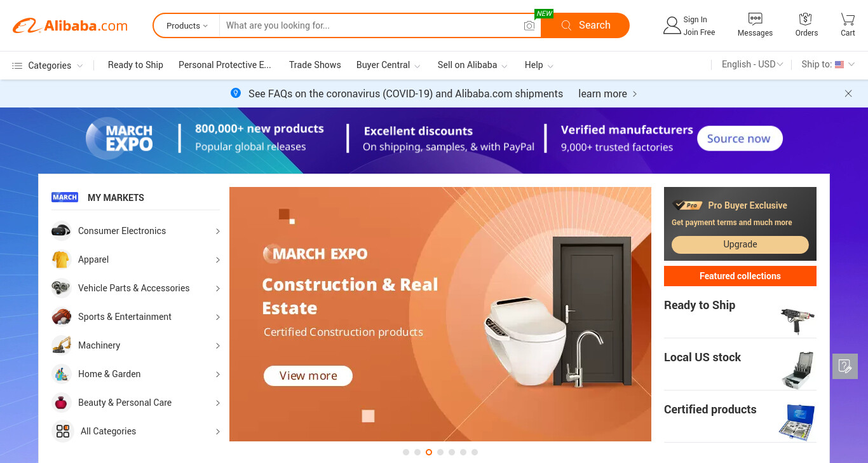Open the feedback survey icon
This screenshot has height=463, width=868.
(845, 366)
